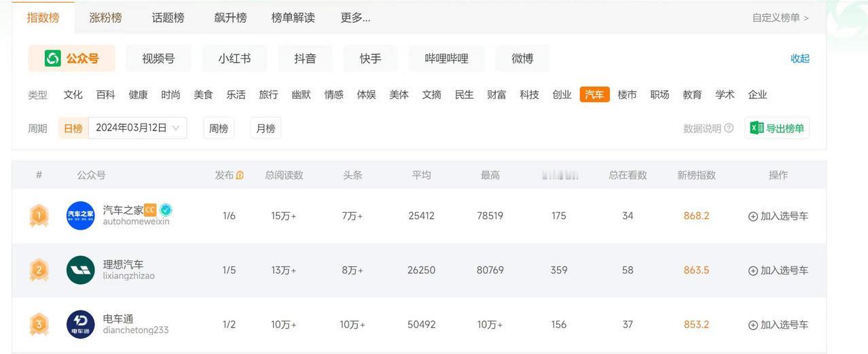Select the 小红书 platform

pyautogui.click(x=234, y=58)
